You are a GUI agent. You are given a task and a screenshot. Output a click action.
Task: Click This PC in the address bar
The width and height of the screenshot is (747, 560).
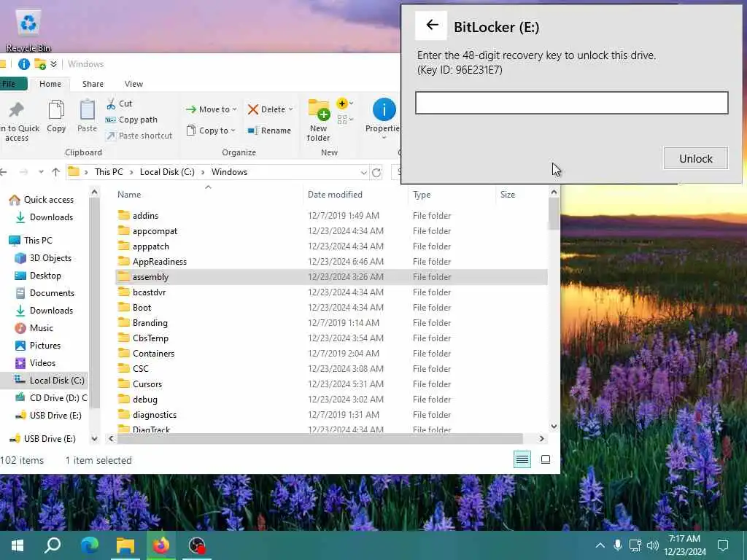click(109, 172)
